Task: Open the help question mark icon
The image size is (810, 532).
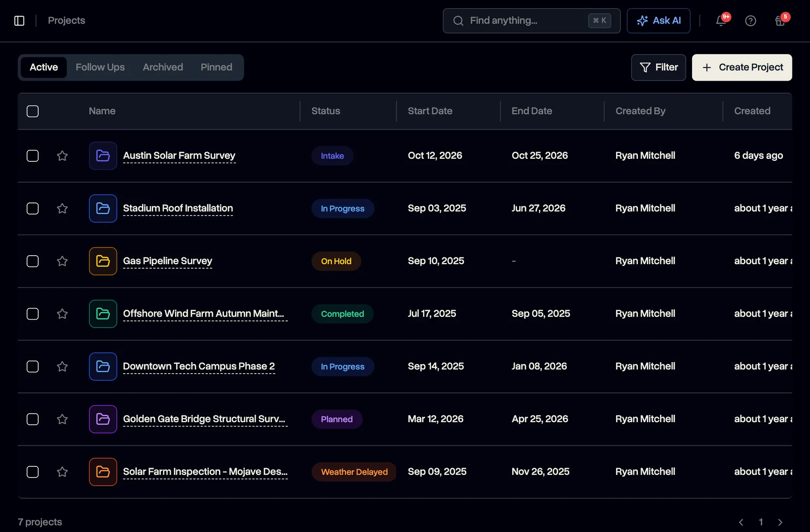Action: click(x=750, y=21)
